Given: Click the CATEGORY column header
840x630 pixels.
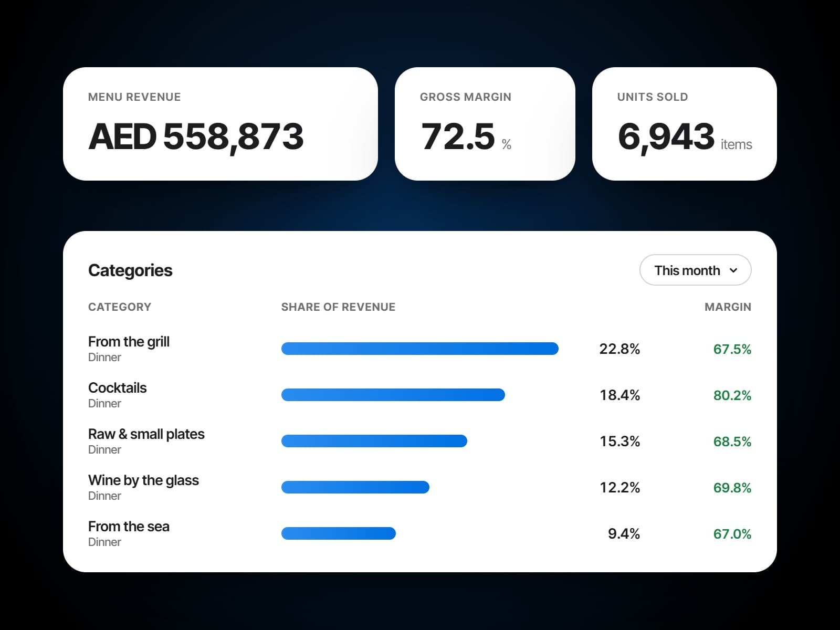Looking at the screenshot, I should click(120, 307).
